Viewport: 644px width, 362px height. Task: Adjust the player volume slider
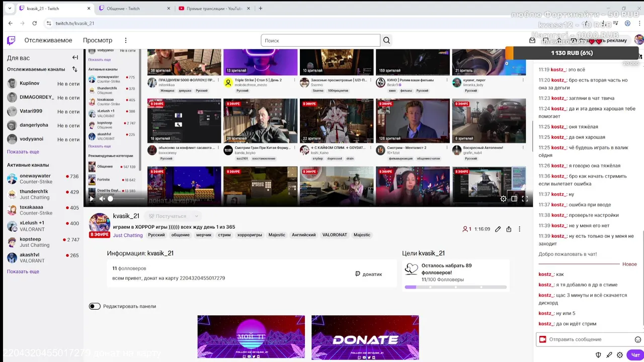(x=126, y=199)
